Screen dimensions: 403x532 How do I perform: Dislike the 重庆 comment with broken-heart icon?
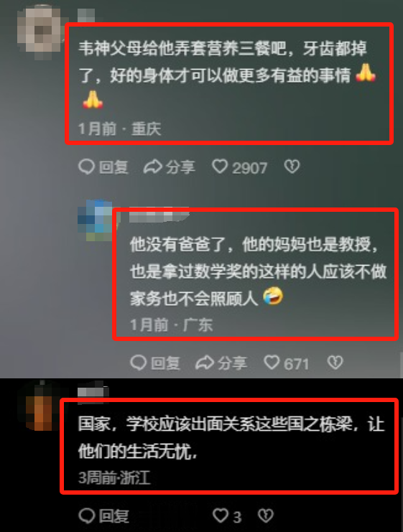click(x=292, y=167)
